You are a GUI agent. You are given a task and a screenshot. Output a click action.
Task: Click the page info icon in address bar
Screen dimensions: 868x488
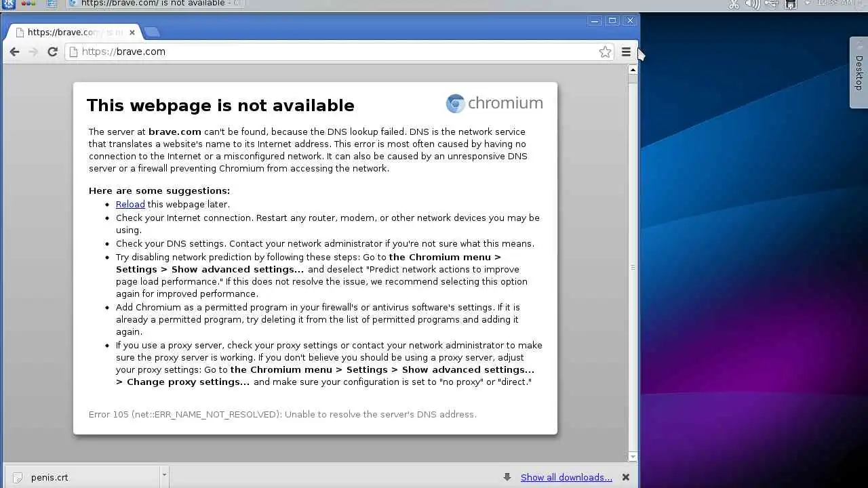74,52
